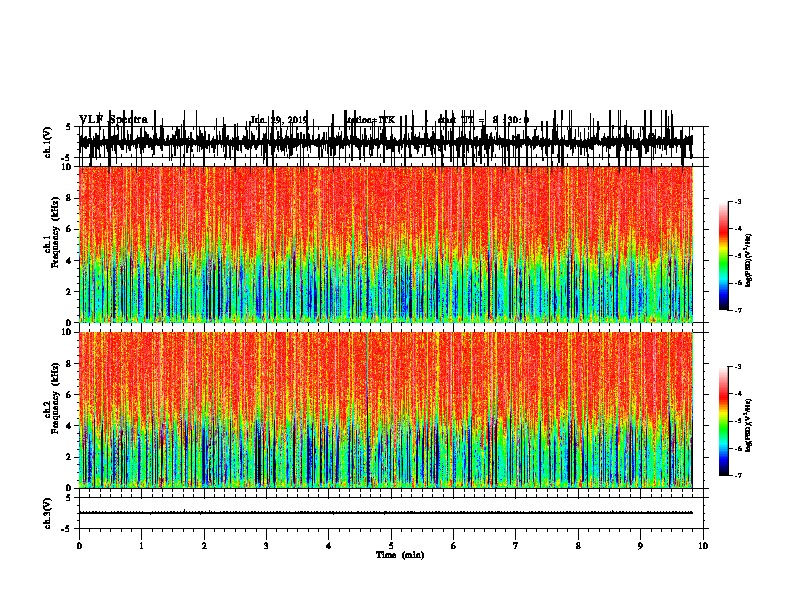
Task: Click time axis tick label 4
Action: (329, 546)
